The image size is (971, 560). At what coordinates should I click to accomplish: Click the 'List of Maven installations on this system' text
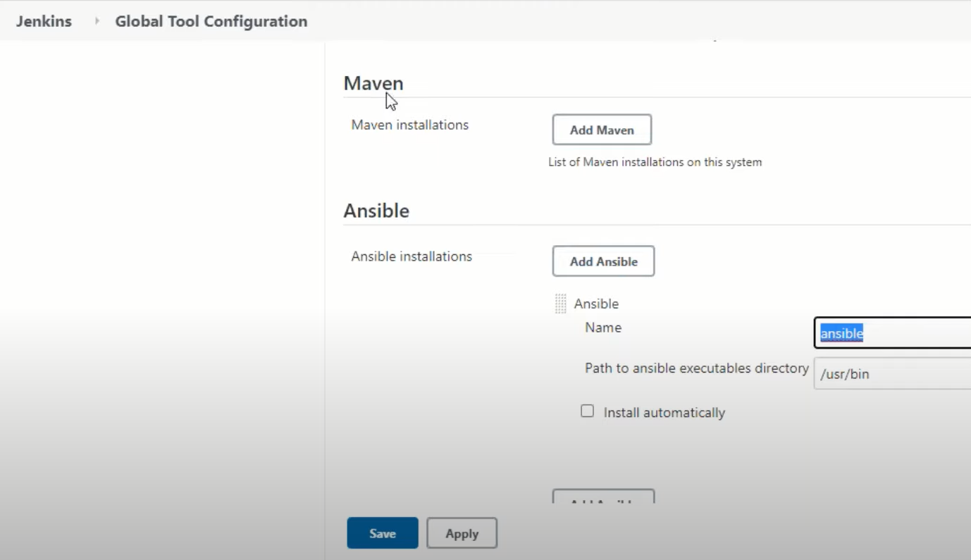coord(655,162)
